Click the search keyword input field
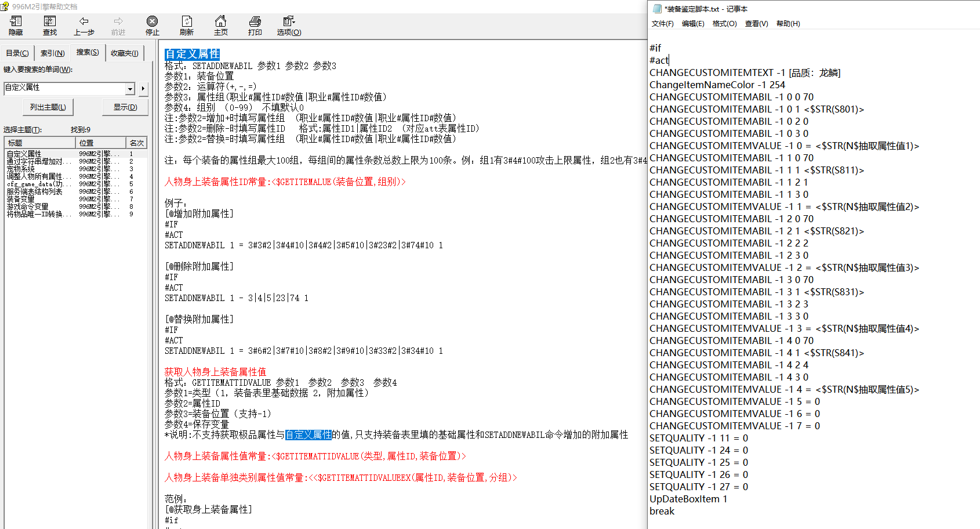Screen dimensions: 980x529 click(65, 88)
